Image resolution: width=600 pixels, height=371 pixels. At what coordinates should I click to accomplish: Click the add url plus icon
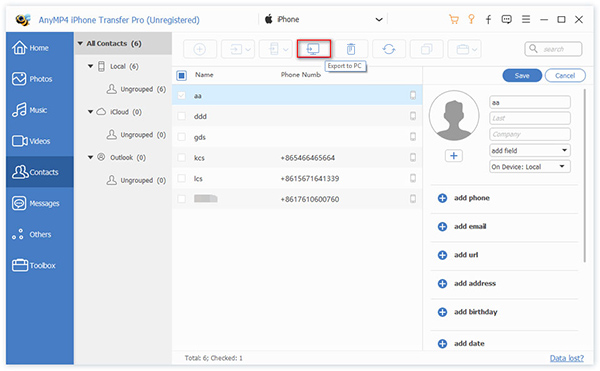(x=442, y=255)
